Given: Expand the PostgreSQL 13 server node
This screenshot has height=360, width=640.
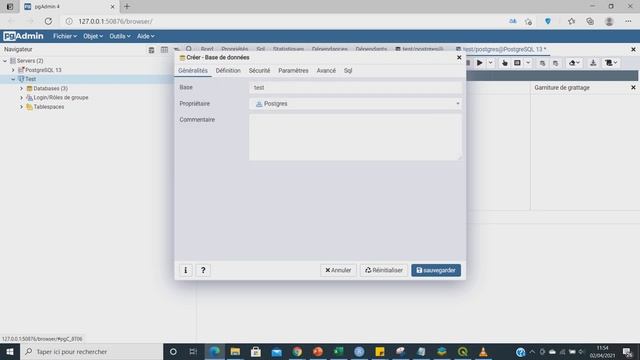Looking at the screenshot, I should tap(13, 70).
